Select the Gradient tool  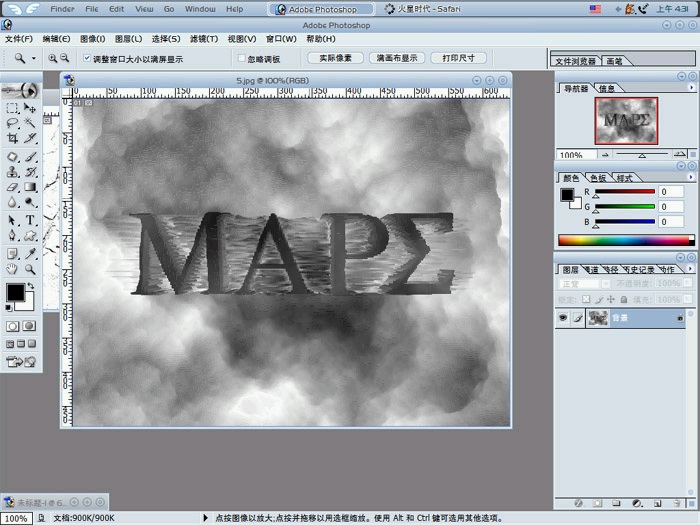30,186
